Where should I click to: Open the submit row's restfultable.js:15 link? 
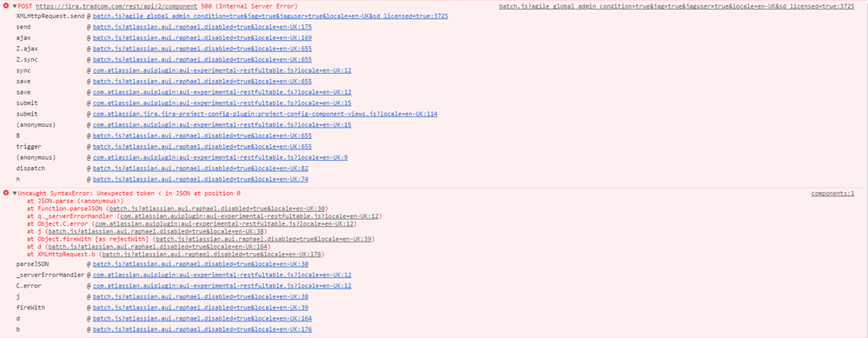tap(222, 103)
